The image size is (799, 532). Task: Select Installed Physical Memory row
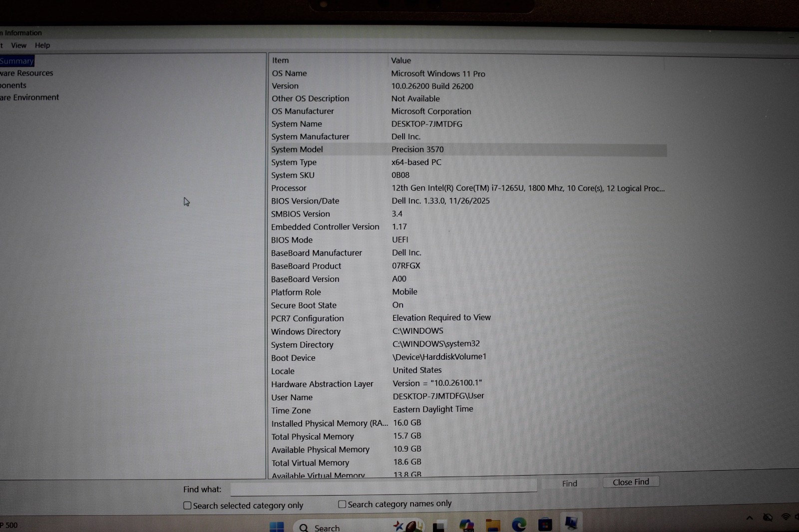coord(468,423)
